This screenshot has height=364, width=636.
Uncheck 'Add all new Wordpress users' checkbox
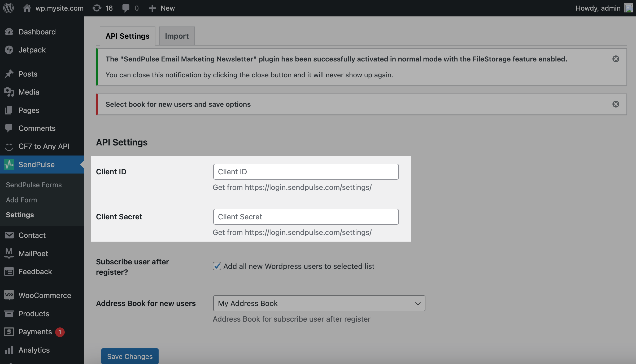click(217, 266)
